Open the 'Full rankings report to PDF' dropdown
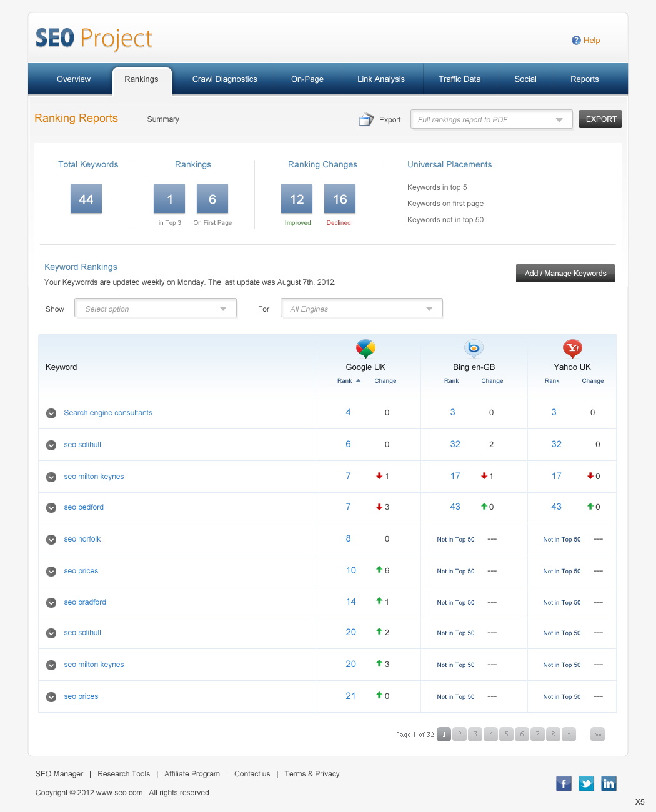The width and height of the screenshot is (656, 812). coord(491,119)
